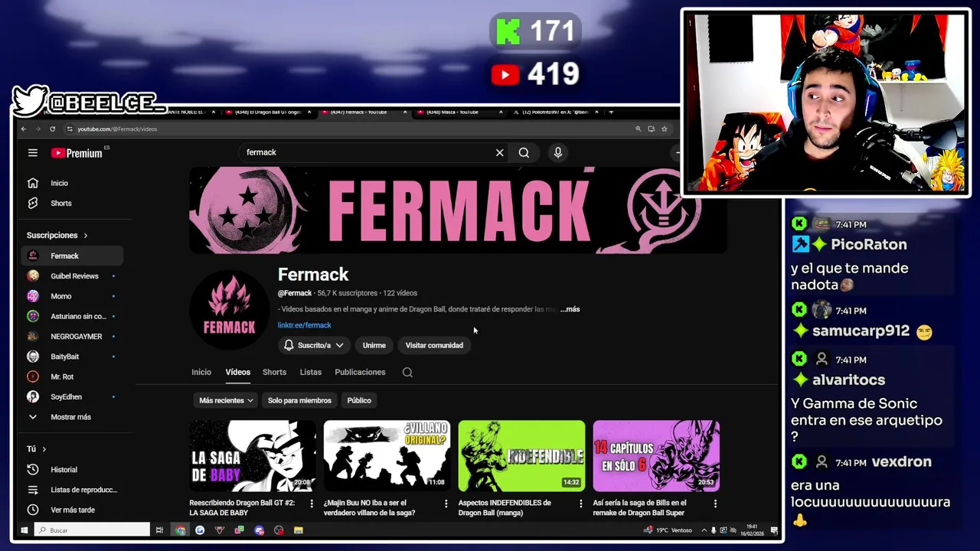Image resolution: width=980 pixels, height=551 pixels.
Task: Open 14 capítulos en sólo 6 thumbnail
Action: click(x=656, y=456)
